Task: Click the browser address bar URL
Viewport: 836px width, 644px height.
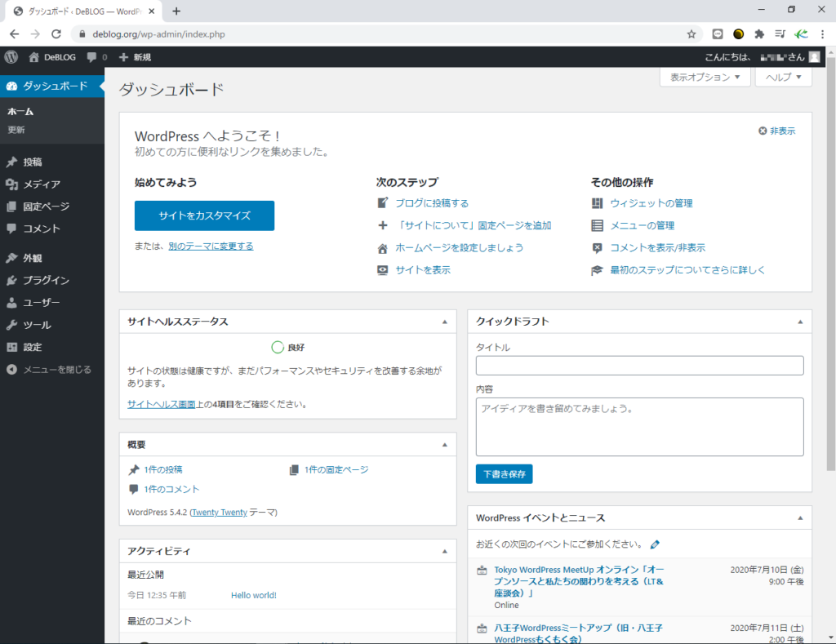Action: pos(158,34)
